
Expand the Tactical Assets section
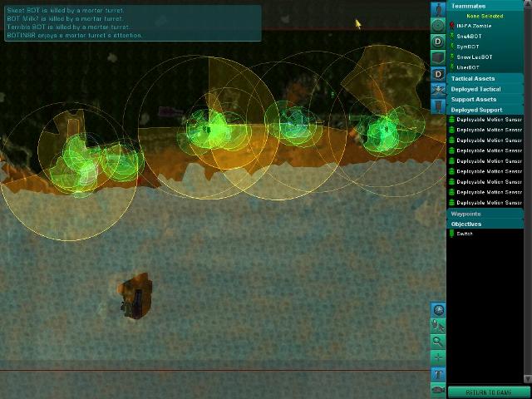[x=485, y=78]
